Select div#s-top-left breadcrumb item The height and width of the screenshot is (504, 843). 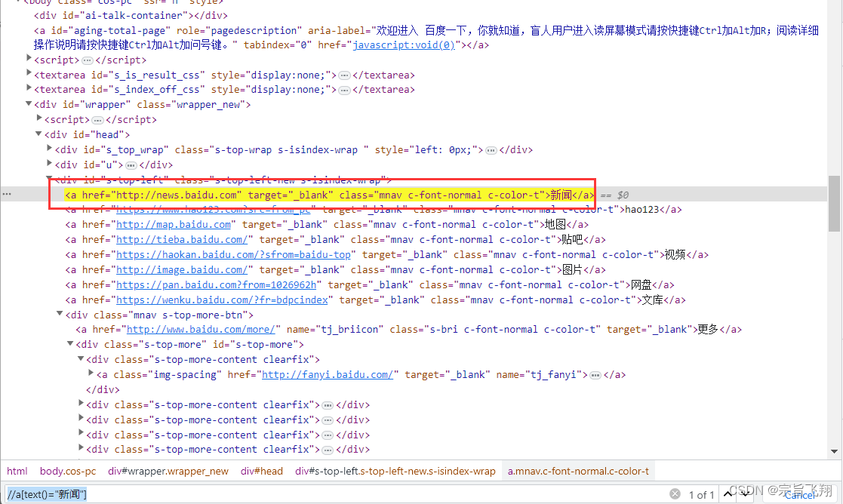pyautogui.click(x=395, y=472)
